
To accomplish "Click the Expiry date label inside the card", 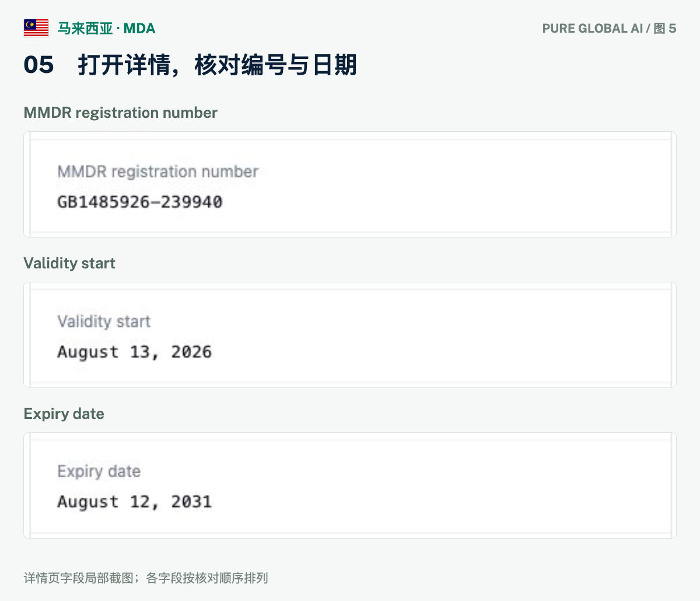I will 99,471.
